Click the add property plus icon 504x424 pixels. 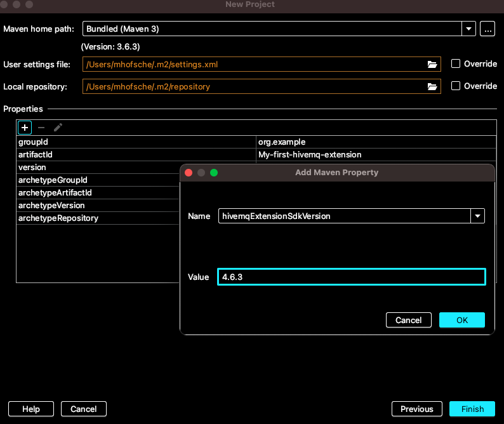(x=24, y=128)
